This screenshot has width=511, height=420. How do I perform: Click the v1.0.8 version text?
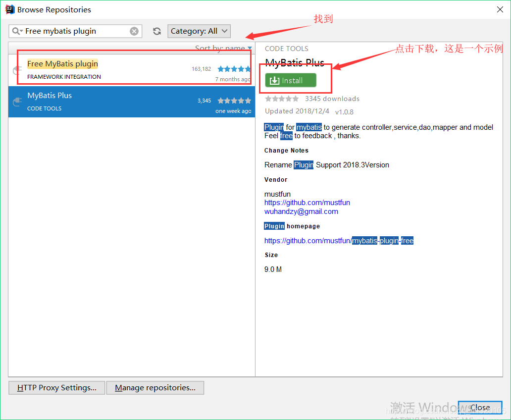(x=344, y=112)
